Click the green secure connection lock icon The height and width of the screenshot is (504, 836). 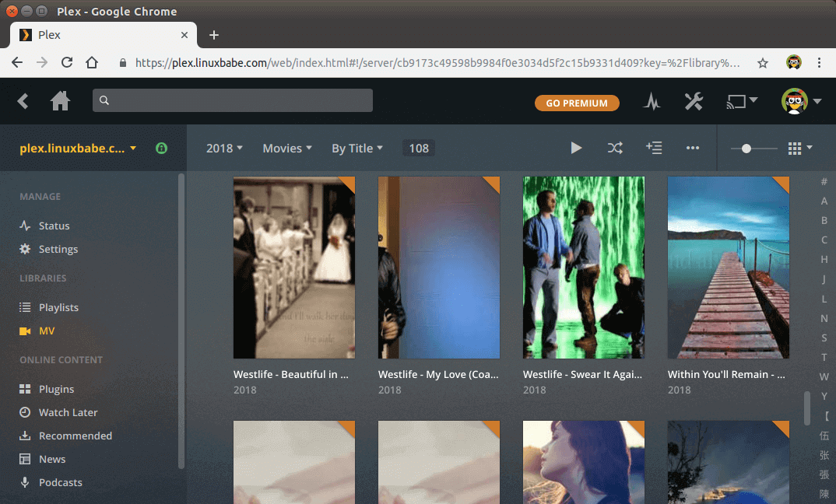(161, 148)
